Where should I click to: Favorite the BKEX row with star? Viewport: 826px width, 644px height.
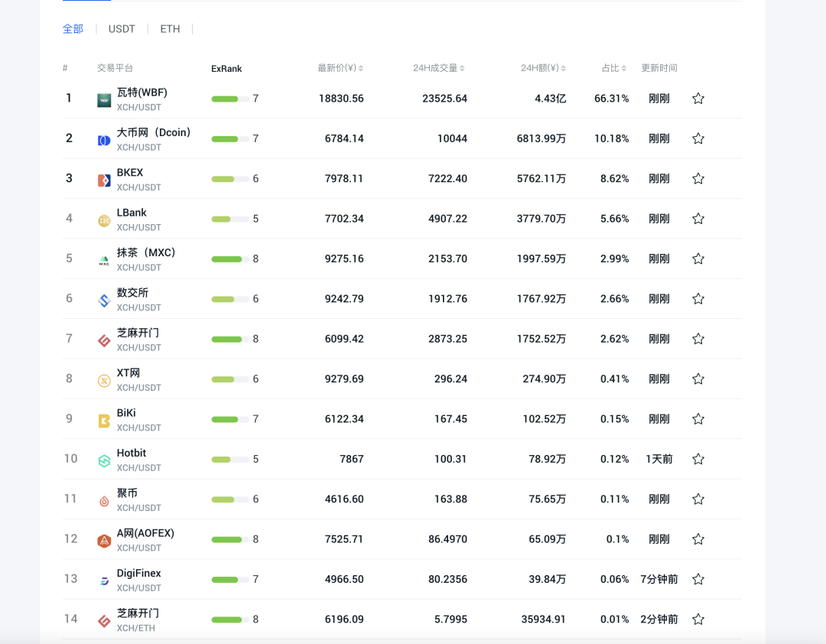tap(698, 179)
